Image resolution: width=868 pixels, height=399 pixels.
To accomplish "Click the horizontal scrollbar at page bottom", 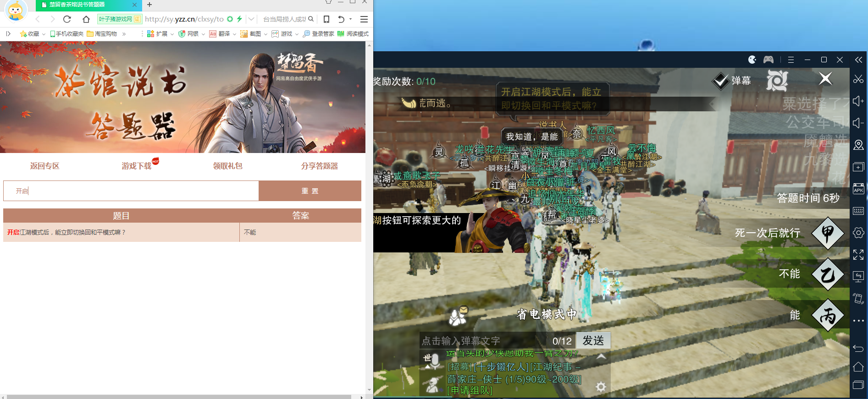I will tap(179, 397).
